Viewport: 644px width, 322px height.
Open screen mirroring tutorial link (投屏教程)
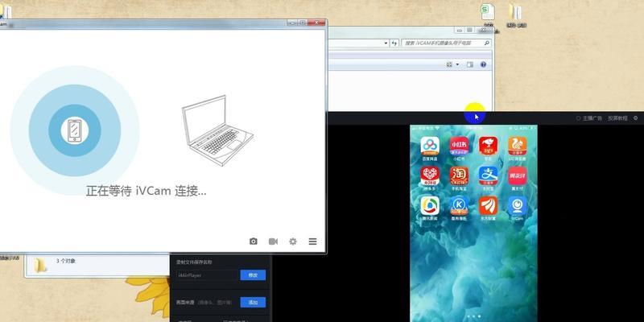pyautogui.click(x=617, y=118)
